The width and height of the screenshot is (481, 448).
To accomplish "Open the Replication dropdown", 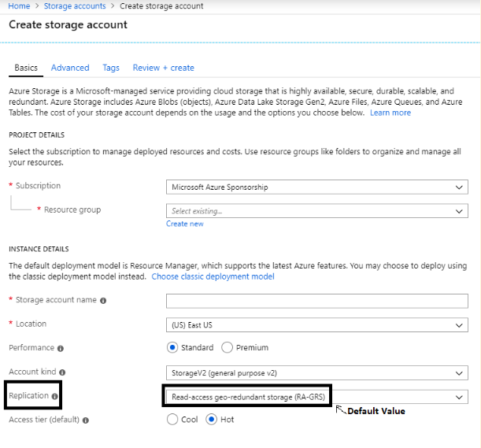I will (316, 397).
